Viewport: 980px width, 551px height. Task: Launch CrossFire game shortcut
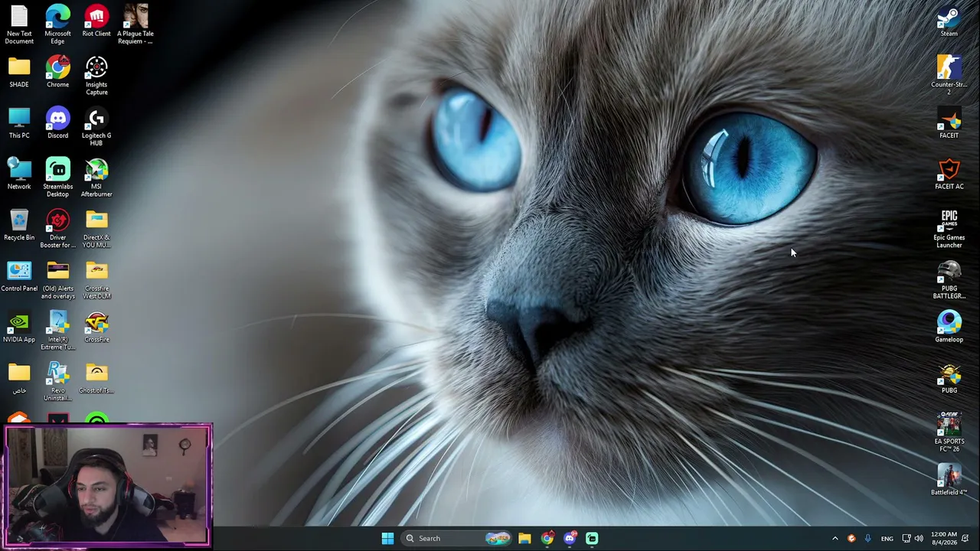(x=96, y=328)
